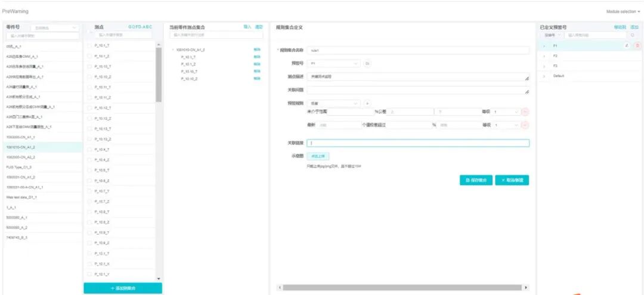Tick the P_10.11_T checkbox

point(89,87)
